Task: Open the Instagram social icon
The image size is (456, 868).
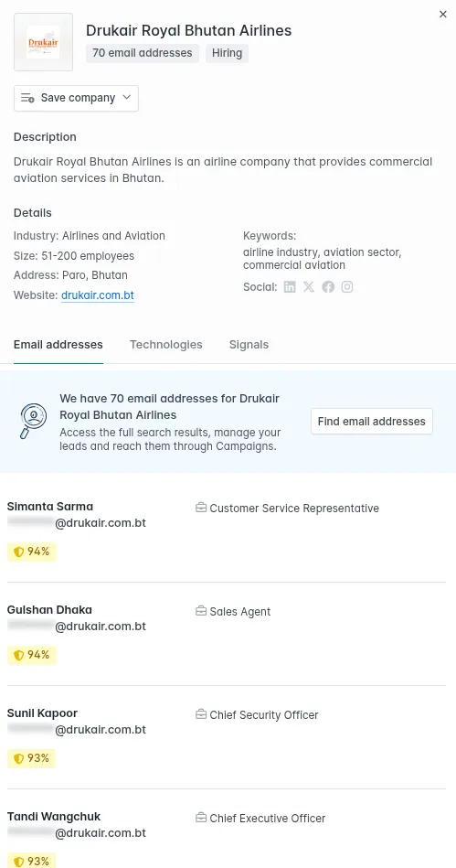Action: click(347, 287)
